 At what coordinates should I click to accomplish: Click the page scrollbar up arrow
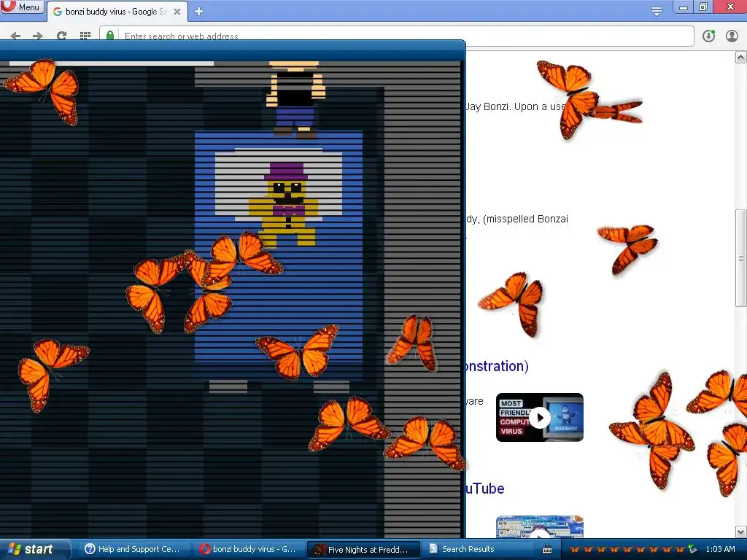click(741, 58)
